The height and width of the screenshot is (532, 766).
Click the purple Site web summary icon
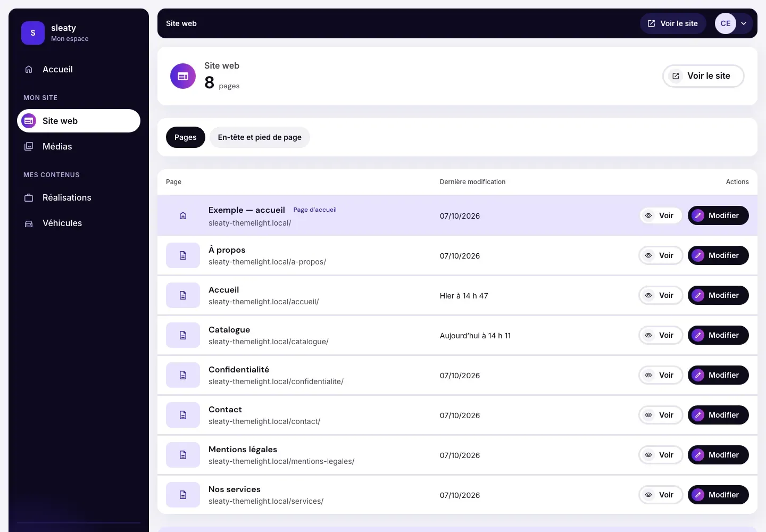[x=183, y=76]
